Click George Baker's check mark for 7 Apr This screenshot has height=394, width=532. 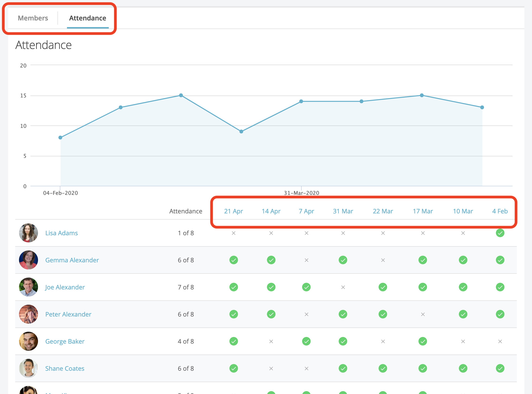pyautogui.click(x=306, y=341)
